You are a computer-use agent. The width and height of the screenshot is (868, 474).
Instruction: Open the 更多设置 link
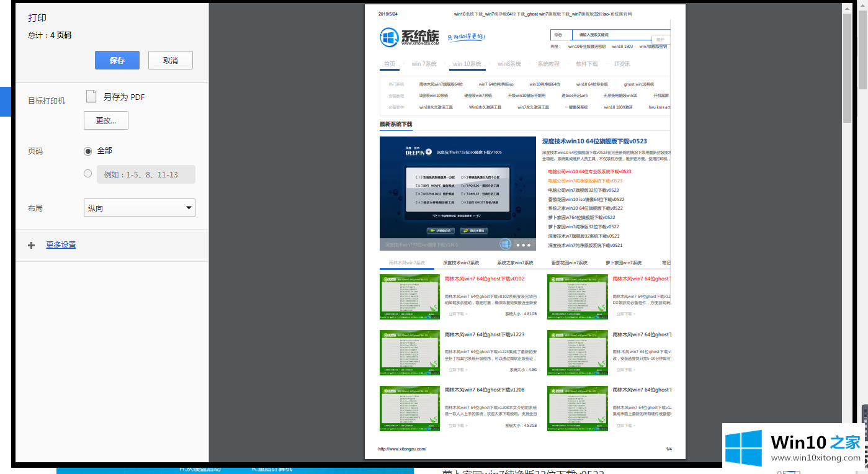tap(61, 245)
